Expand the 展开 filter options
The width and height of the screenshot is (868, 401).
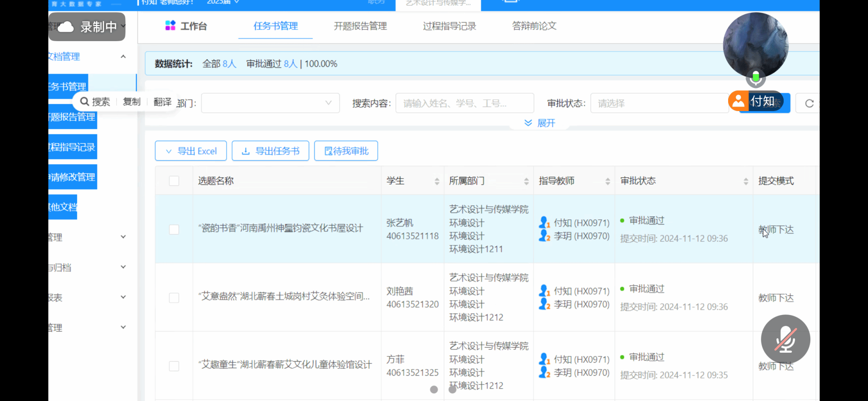pyautogui.click(x=540, y=123)
